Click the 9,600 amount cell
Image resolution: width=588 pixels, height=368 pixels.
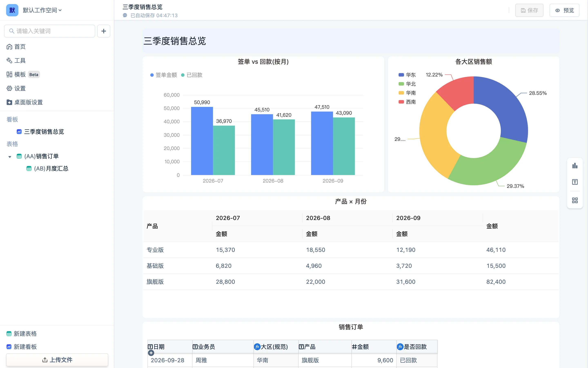point(374,360)
